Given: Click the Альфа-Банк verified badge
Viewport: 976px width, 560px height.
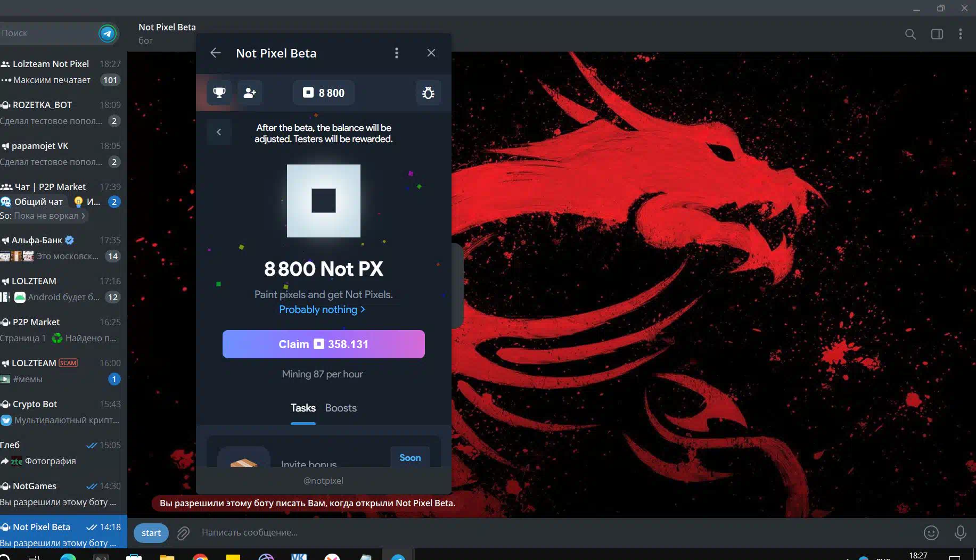Looking at the screenshot, I should (69, 240).
